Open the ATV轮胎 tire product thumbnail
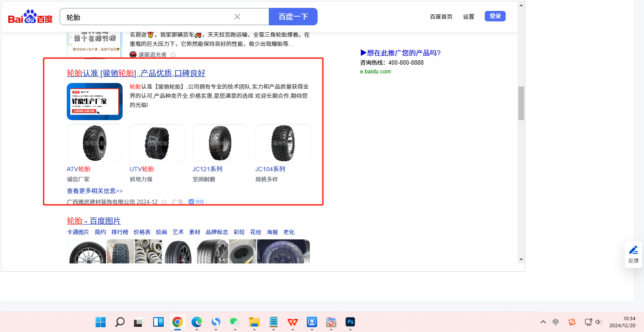 [x=94, y=143]
